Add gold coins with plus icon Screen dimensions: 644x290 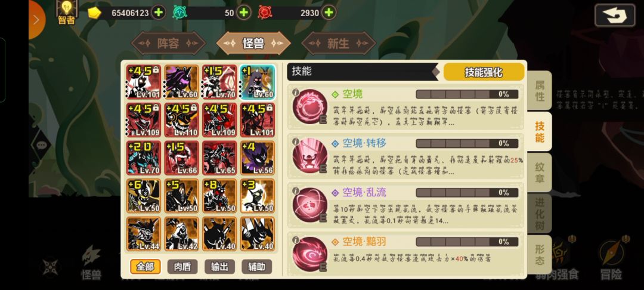click(158, 13)
